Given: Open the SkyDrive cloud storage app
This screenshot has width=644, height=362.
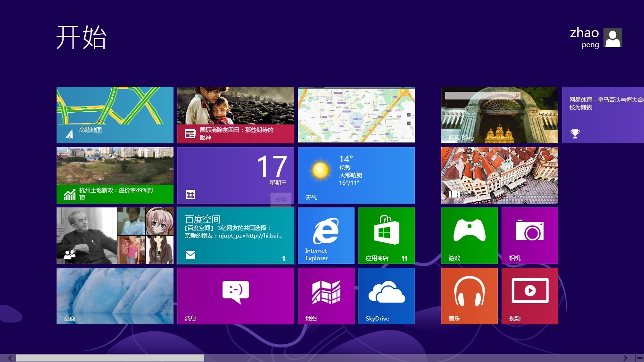Looking at the screenshot, I should (x=386, y=296).
